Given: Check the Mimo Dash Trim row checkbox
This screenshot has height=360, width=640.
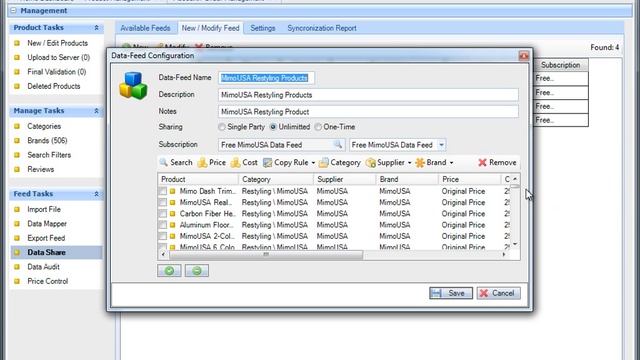Looking at the screenshot, I should pos(163,191).
